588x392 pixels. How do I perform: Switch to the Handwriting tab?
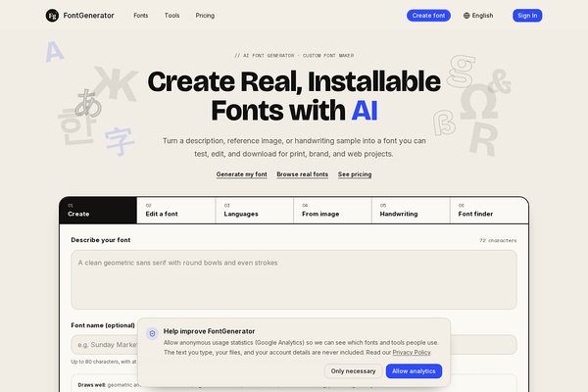[411, 211]
